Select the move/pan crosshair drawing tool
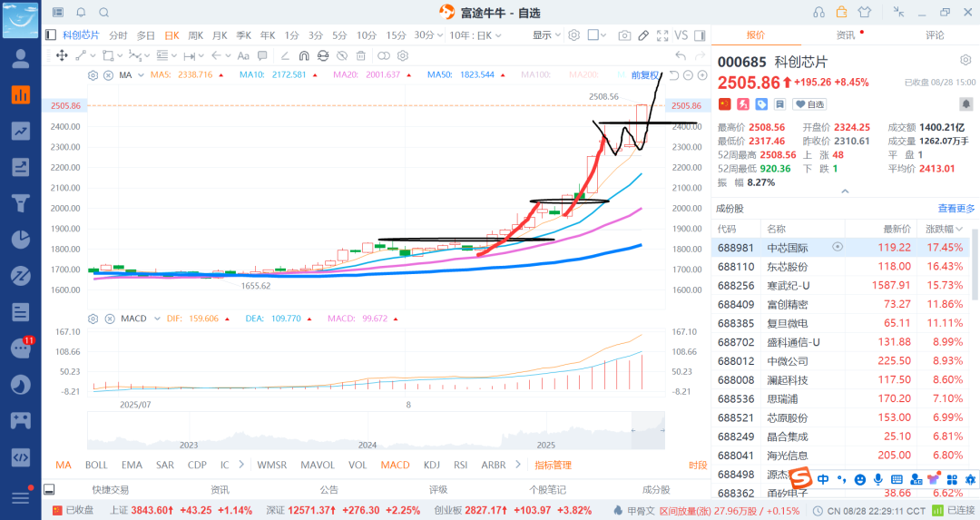The height and width of the screenshot is (520, 980). [62, 55]
